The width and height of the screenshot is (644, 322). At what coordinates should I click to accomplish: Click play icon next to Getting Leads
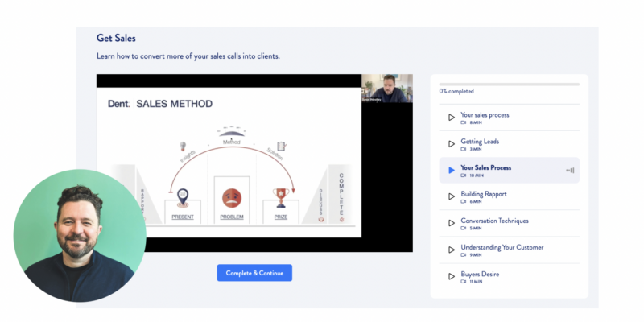(452, 144)
